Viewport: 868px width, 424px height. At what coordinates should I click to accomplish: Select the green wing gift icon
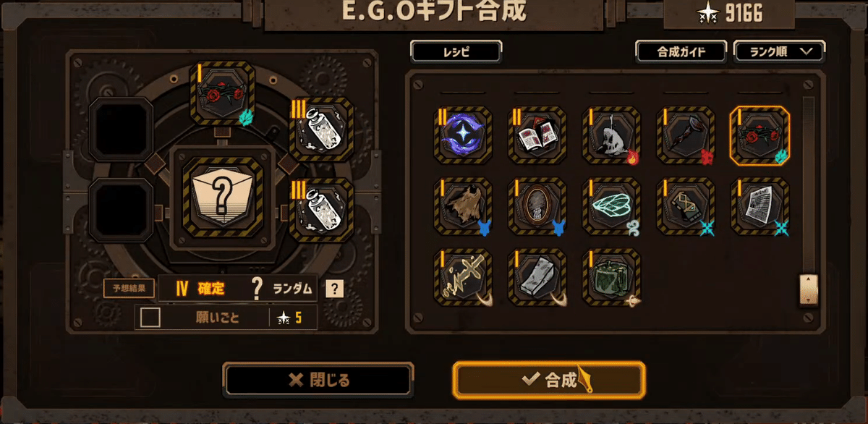612,206
